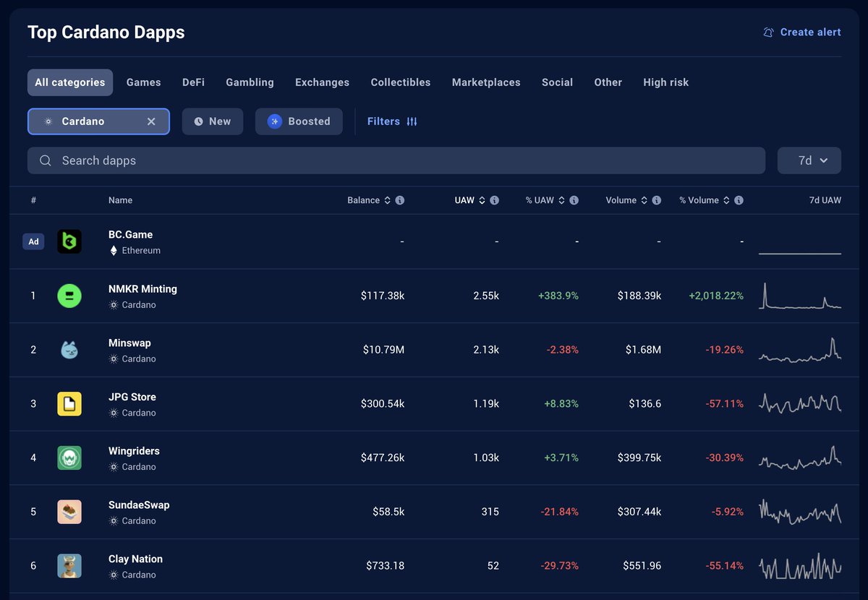Click the clock icon in New button
The width and height of the screenshot is (868, 600).
click(x=199, y=121)
